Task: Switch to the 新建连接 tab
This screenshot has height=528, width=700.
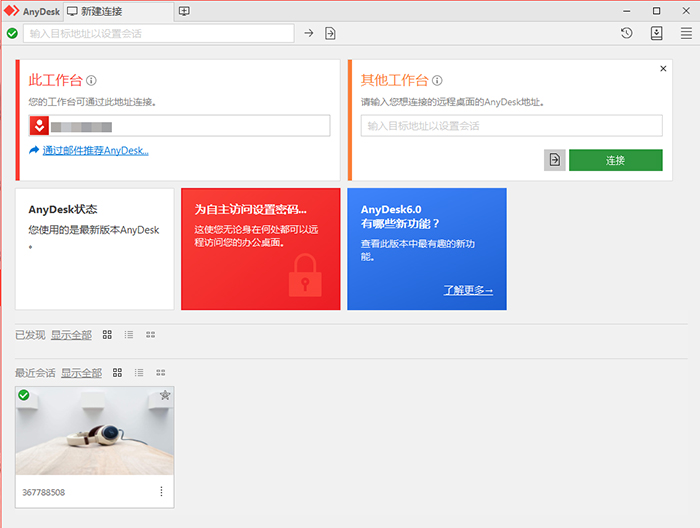Action: point(118,12)
